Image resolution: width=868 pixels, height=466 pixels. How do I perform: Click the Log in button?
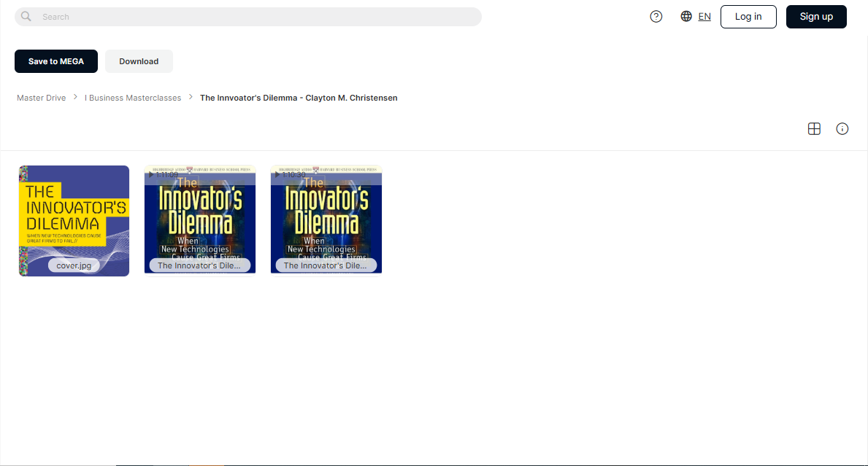pyautogui.click(x=748, y=17)
